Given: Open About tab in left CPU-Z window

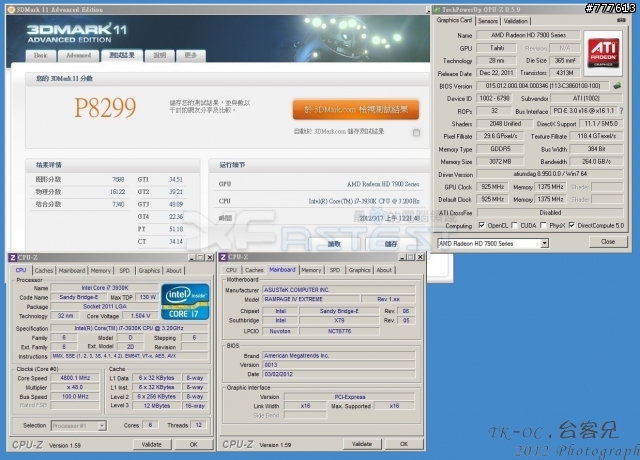Looking at the screenshot, I should click(173, 271).
